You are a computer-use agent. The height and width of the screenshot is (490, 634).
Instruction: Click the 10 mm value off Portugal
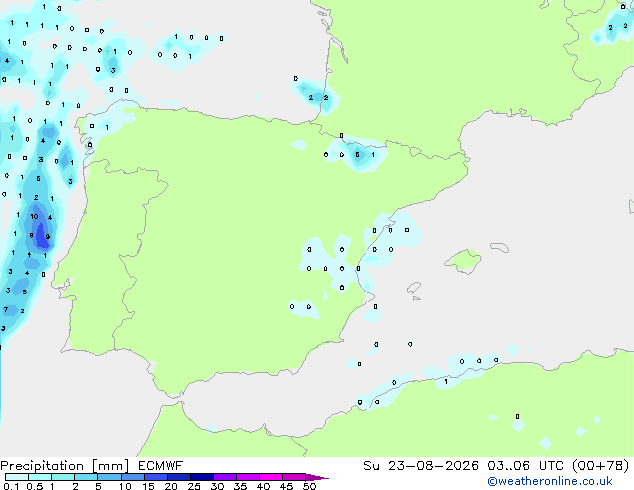pos(34,216)
